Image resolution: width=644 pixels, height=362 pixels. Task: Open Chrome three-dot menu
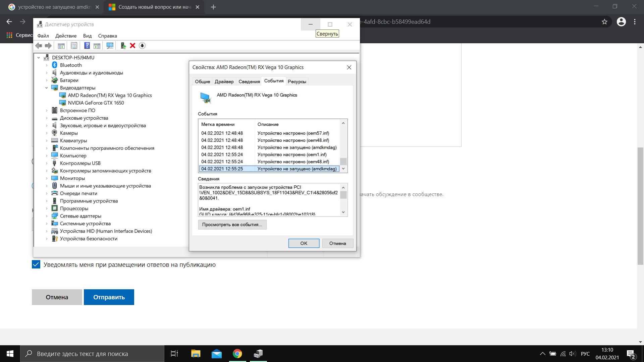coord(635,22)
